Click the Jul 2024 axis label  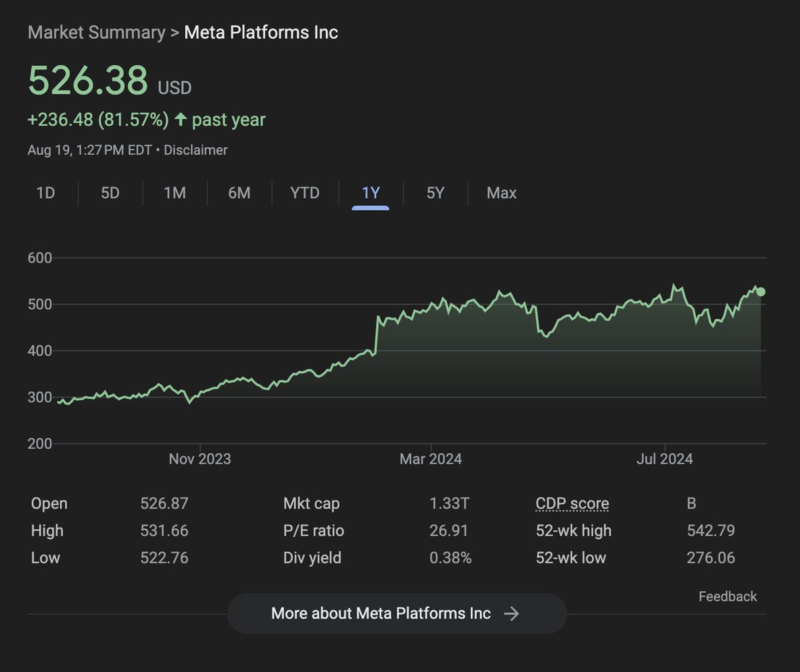click(665, 459)
